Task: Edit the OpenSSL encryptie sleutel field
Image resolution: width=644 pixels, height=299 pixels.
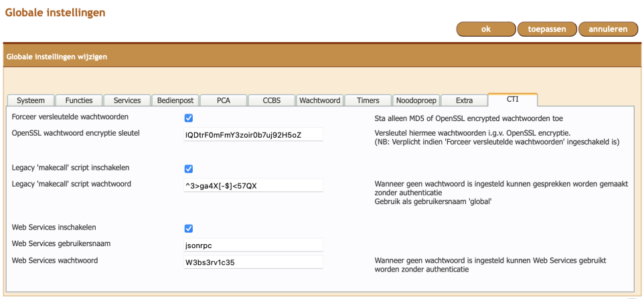Action: [254, 134]
